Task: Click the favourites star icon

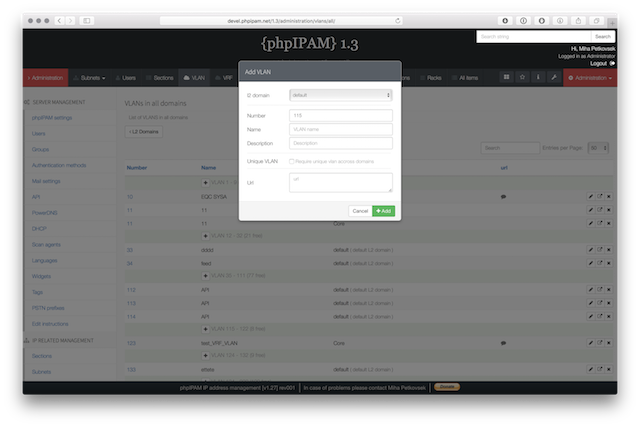Action: tap(521, 77)
